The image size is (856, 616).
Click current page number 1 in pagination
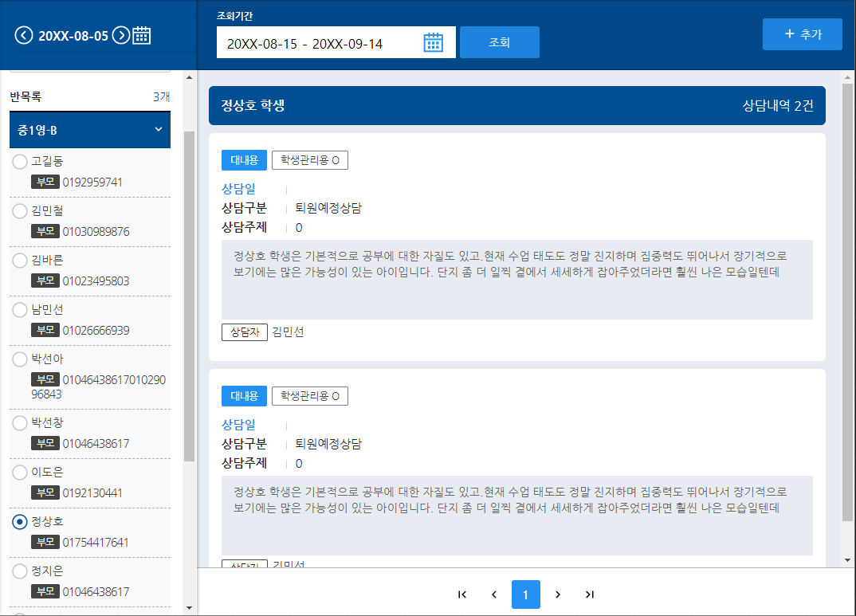526,594
